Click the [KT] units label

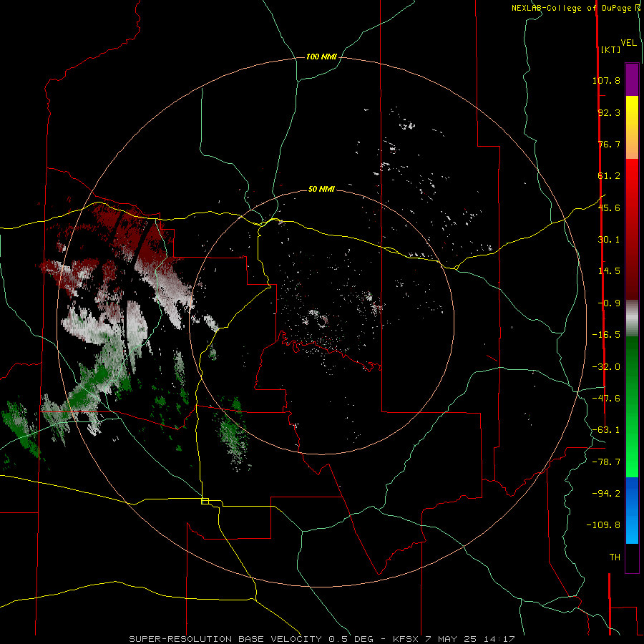(610, 49)
